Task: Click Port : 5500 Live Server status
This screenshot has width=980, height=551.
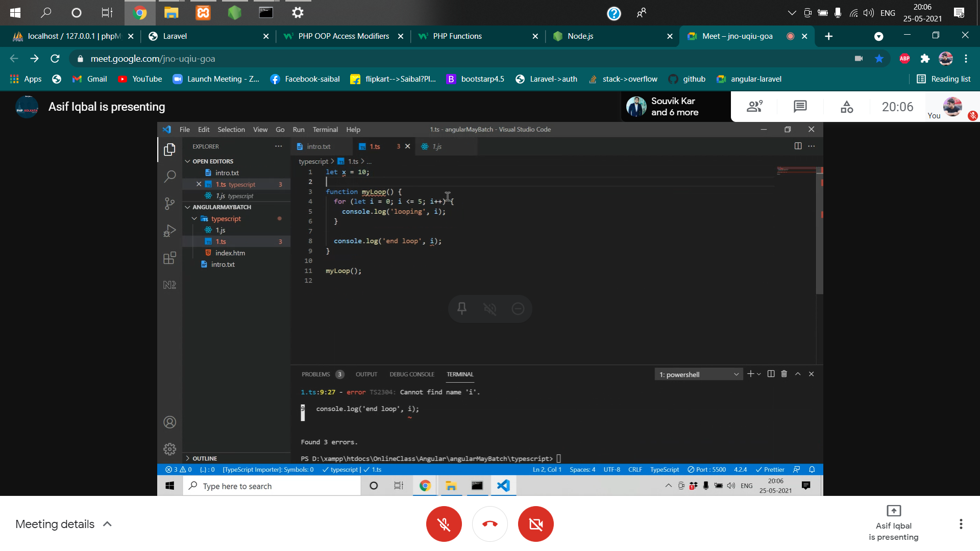Action: pyautogui.click(x=706, y=470)
